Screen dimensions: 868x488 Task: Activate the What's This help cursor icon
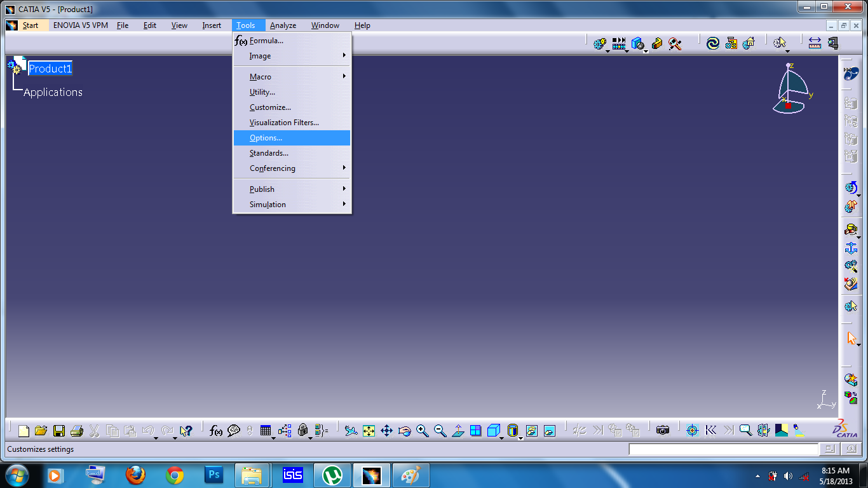click(186, 431)
